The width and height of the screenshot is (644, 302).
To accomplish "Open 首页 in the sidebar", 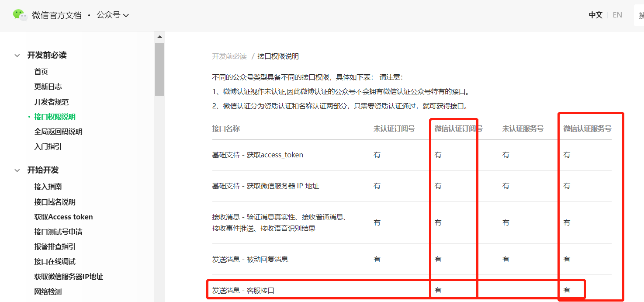I will [x=41, y=72].
